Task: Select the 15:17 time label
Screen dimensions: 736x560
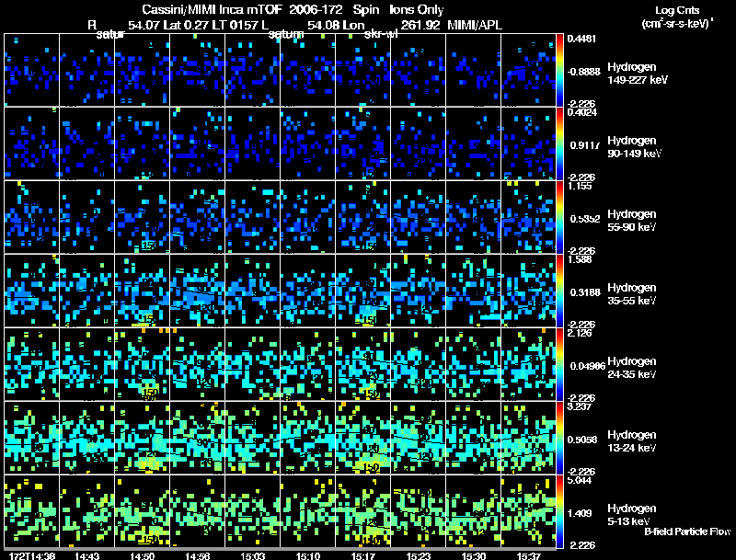Action: point(363,555)
